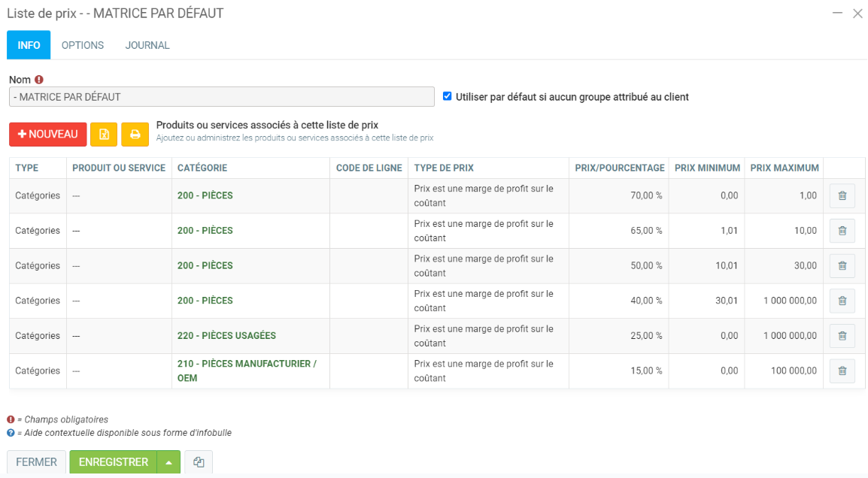Delete the 70,00 % price row
This screenshot has height=478, width=868.
(x=842, y=196)
